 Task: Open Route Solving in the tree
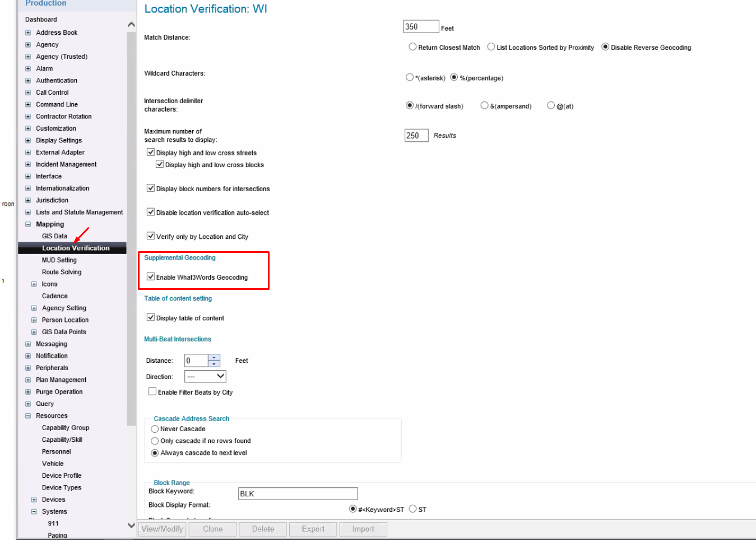tap(62, 272)
